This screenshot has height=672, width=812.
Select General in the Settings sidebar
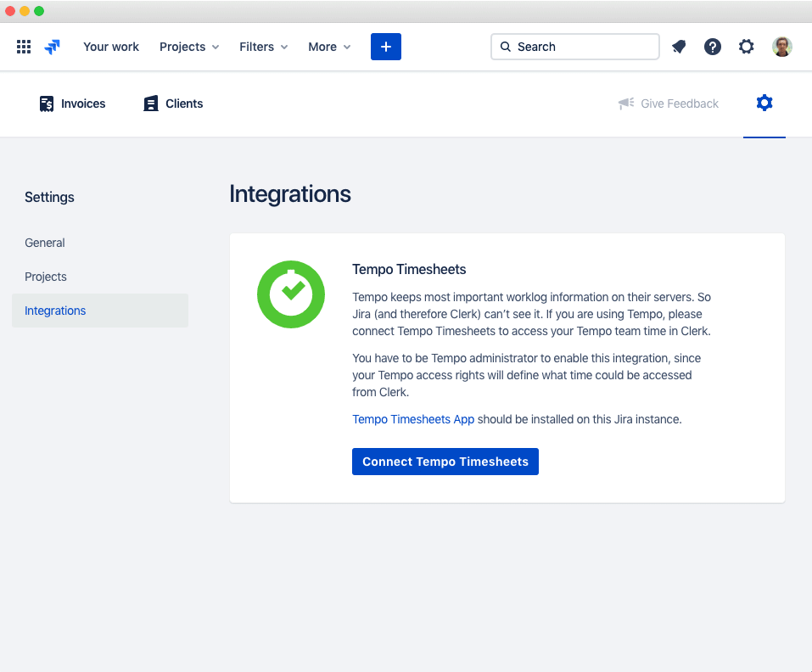click(44, 243)
